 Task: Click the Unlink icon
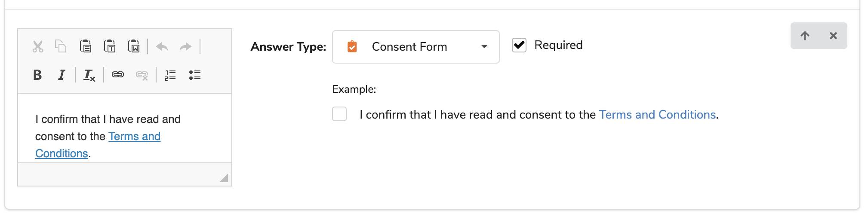pos(142,75)
